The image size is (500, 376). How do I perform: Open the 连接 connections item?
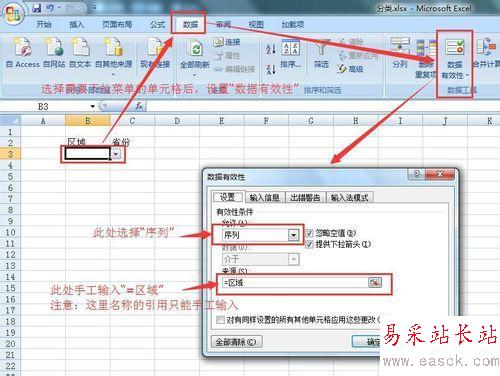click(227, 42)
